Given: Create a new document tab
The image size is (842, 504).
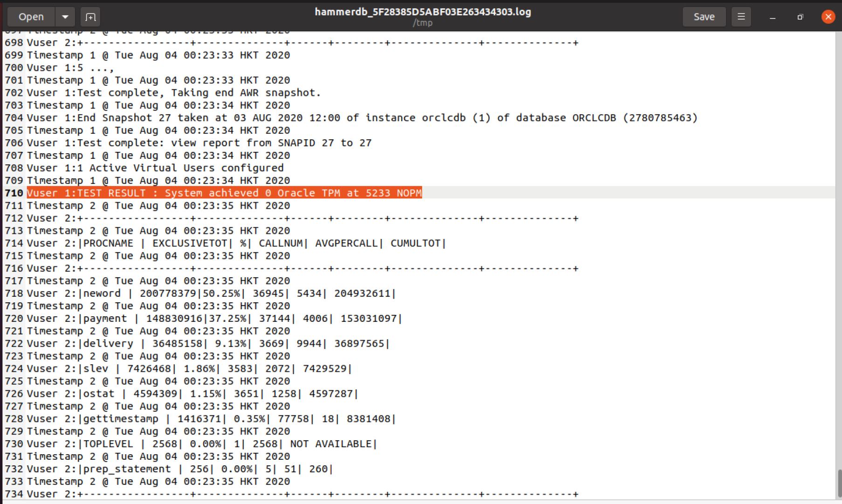Looking at the screenshot, I should tap(90, 17).
